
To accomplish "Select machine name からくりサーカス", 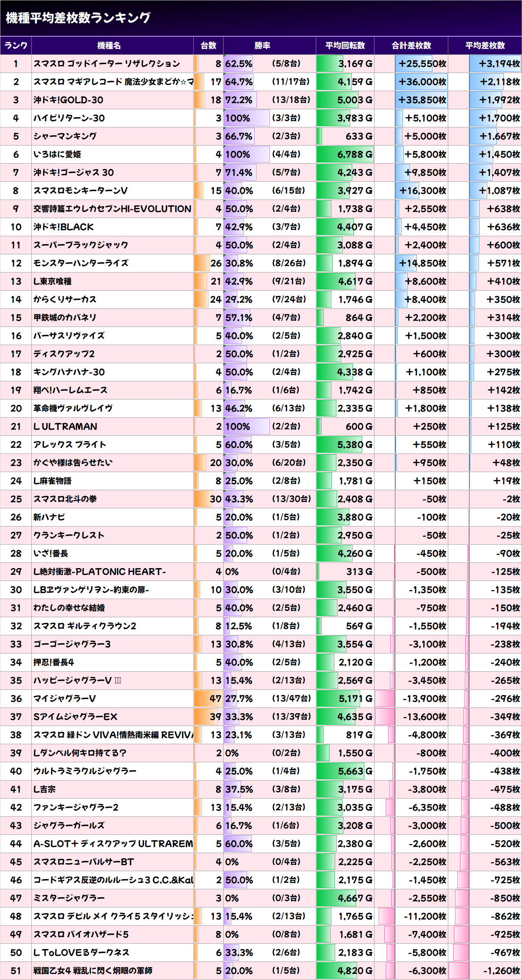I will [x=65, y=299].
